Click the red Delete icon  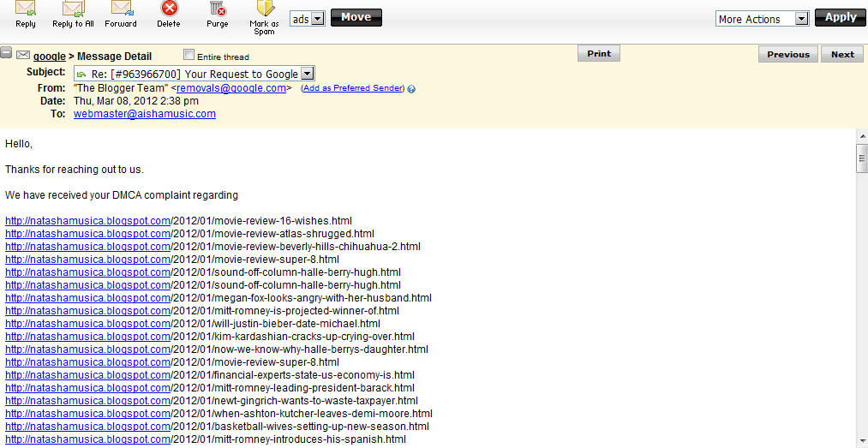click(169, 9)
